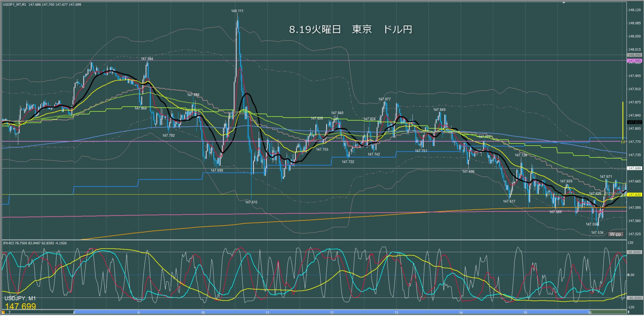The width and height of the screenshot is (644, 316).
Task: Click hour 13 on the time axis
Action: [396, 313]
